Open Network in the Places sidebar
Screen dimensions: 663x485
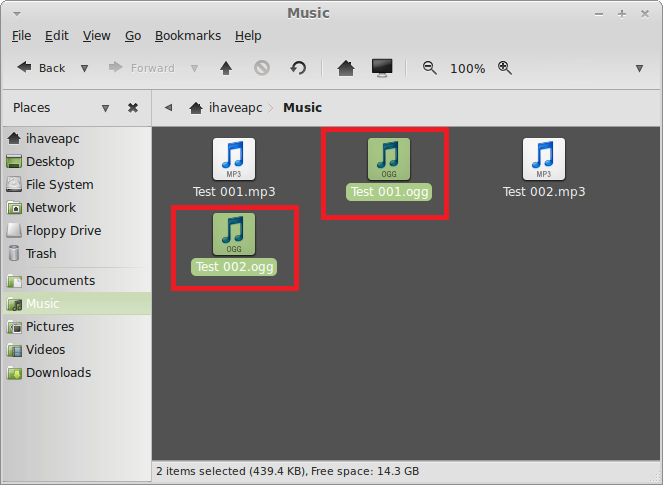click(77, 208)
